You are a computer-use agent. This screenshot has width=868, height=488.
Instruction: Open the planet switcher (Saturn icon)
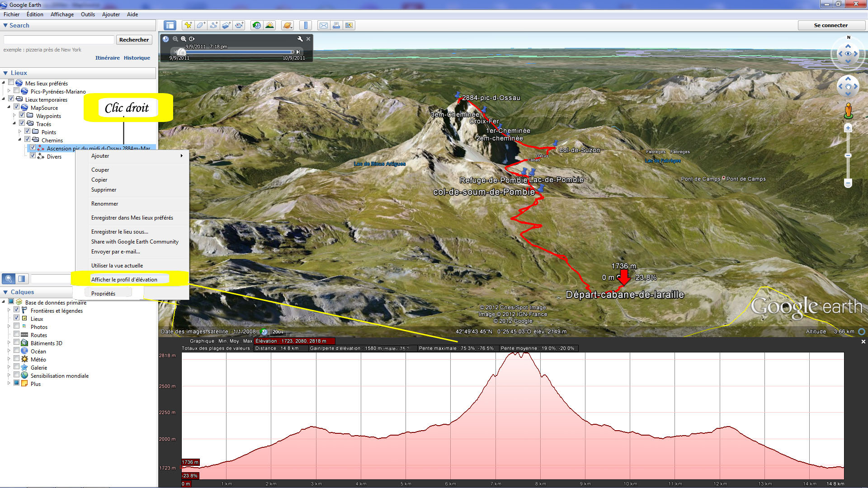pos(287,25)
